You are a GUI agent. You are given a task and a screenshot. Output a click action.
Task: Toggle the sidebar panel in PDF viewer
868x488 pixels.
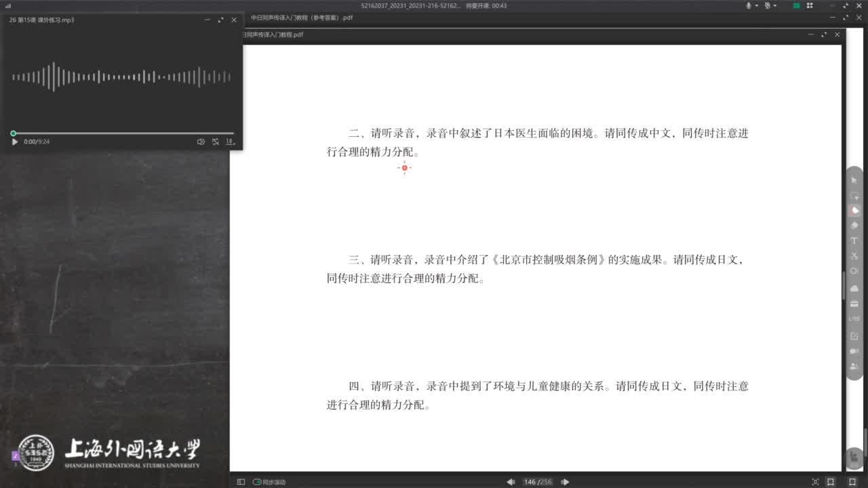click(x=241, y=482)
